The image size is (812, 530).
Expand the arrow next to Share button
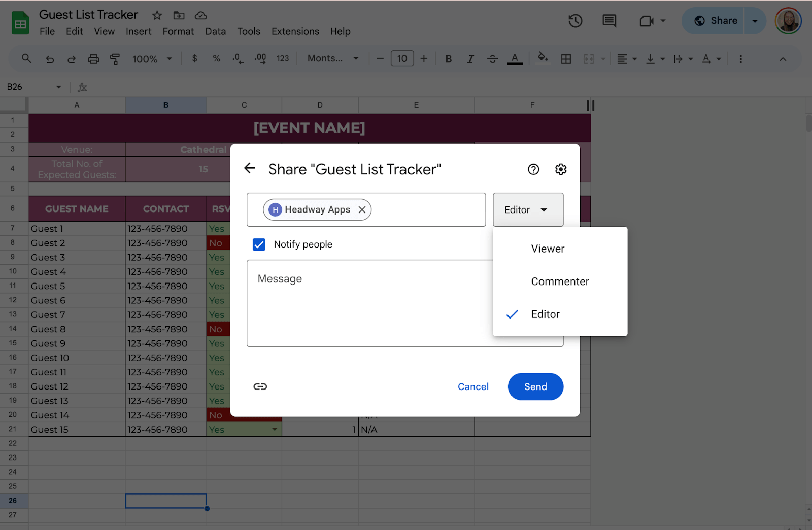755,21
